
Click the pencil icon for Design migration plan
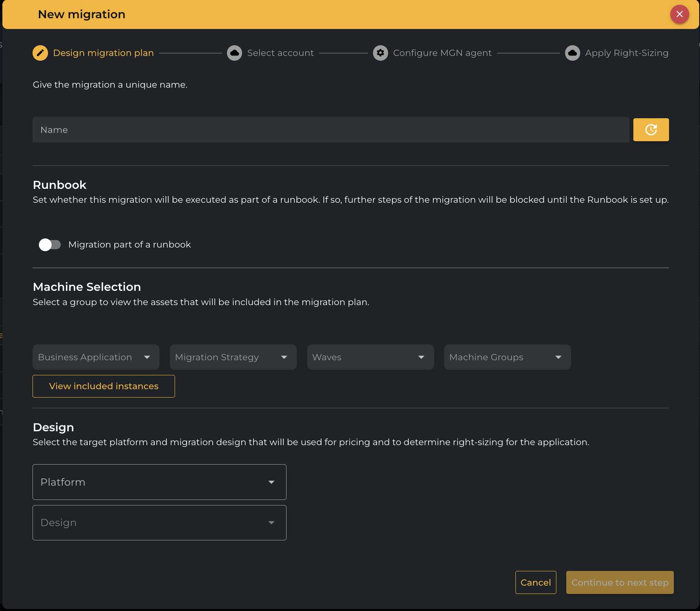[x=40, y=53]
